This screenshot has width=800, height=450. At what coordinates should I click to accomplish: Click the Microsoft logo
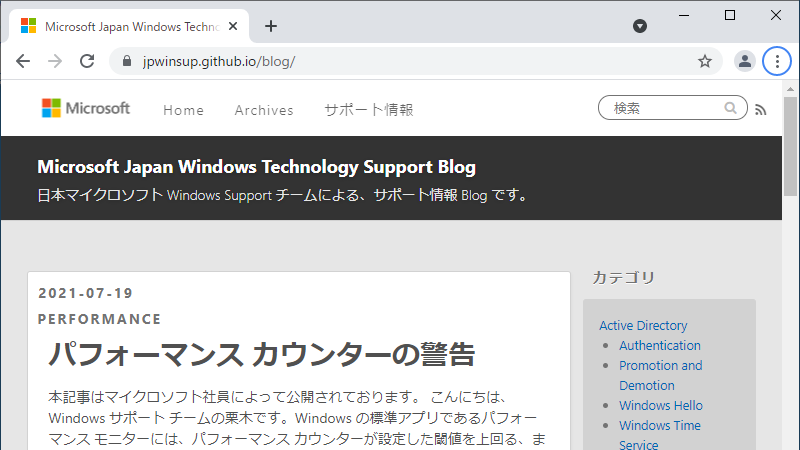coord(86,108)
